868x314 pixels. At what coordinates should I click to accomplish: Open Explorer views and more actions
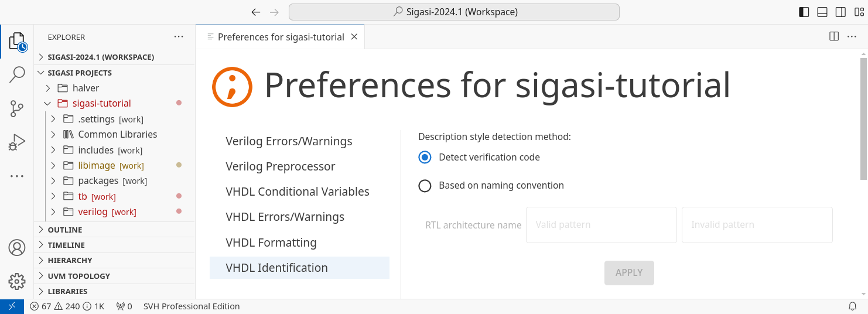click(179, 37)
